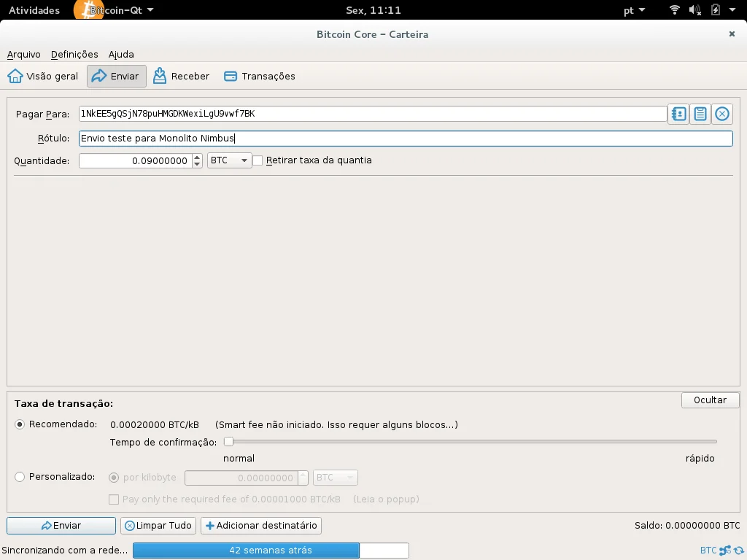Viewport: 747px width, 560px height.
Task: Select the Recomendado fee option
Action: click(20, 424)
